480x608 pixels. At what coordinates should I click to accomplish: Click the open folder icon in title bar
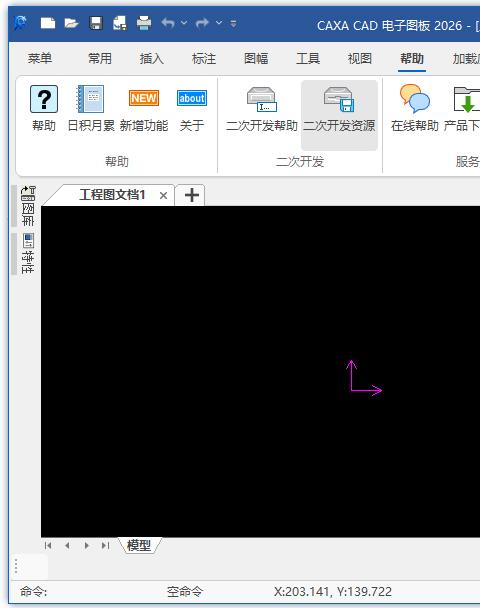click(x=71, y=23)
